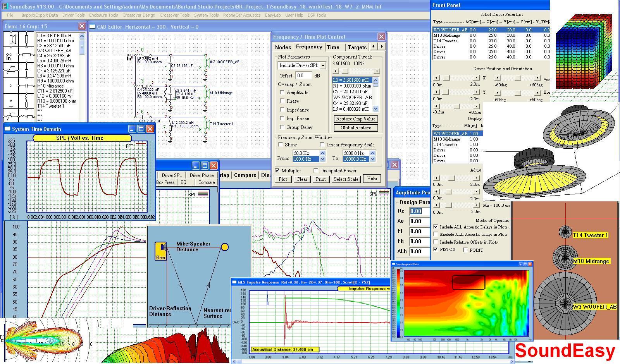This screenshot has width=620, height=364.
Task: Tick the Group Delay checkbox
Action: coord(282,127)
